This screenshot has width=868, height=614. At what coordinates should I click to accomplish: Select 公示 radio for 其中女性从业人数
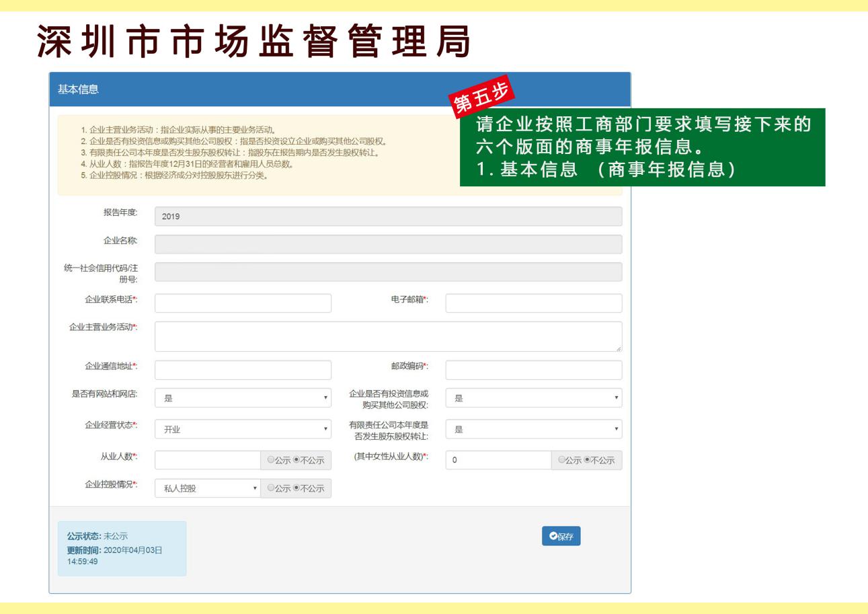pyautogui.click(x=562, y=460)
